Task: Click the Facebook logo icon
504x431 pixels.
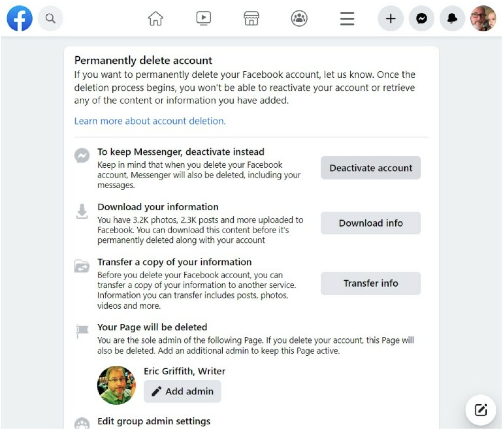Action: tap(19, 18)
